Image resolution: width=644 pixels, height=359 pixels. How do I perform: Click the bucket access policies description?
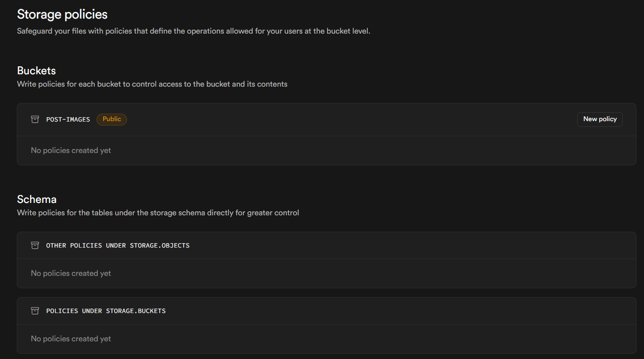click(152, 84)
